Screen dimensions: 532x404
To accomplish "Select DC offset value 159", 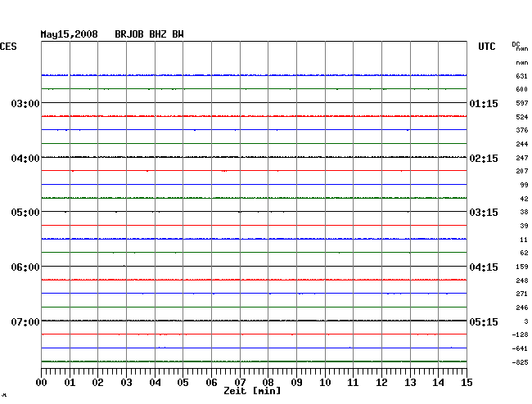I will point(522,267).
